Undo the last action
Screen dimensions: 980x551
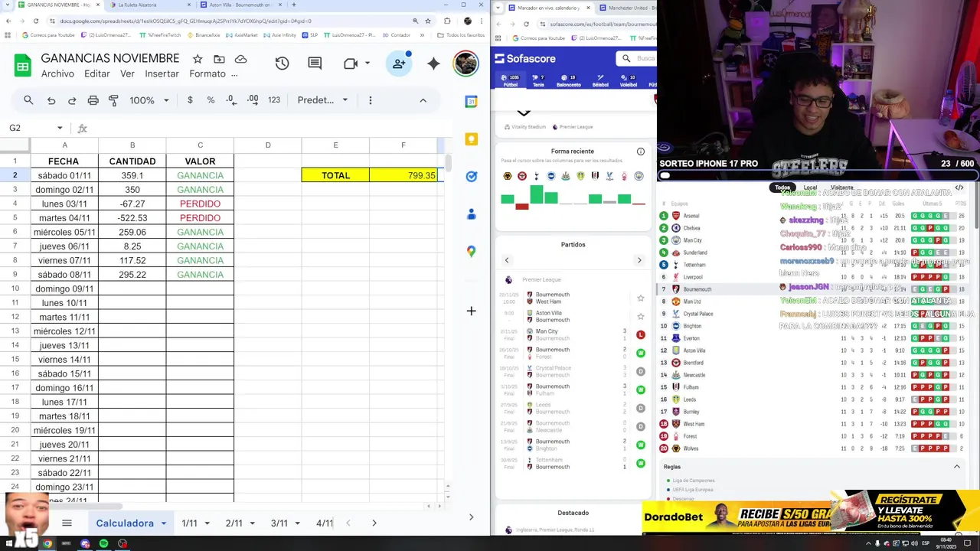[x=51, y=100]
